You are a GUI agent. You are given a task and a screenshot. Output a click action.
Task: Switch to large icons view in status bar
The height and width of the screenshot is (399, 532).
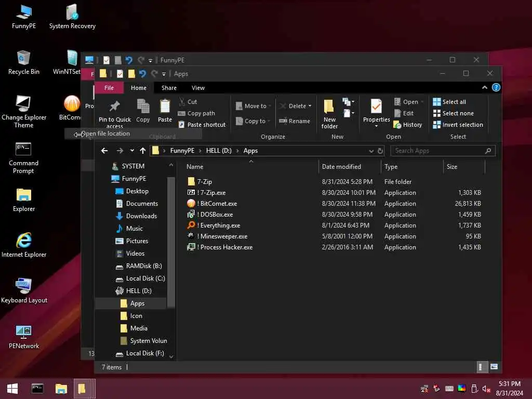tap(494, 367)
